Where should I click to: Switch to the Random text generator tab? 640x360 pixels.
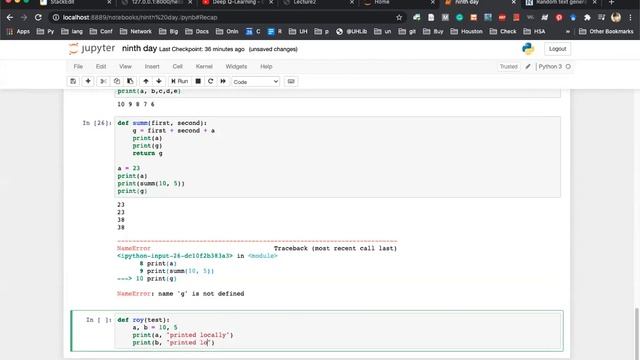click(560, 3)
